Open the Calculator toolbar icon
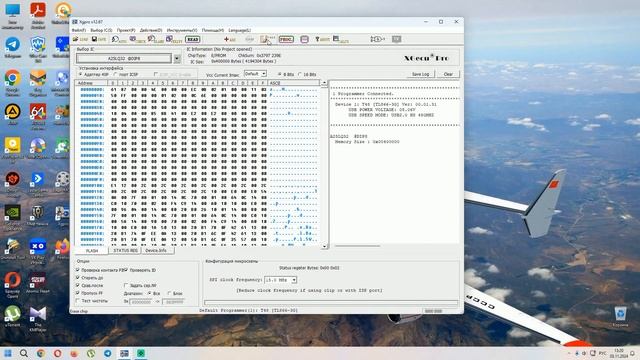This screenshot has height=360, width=640. click(x=341, y=39)
